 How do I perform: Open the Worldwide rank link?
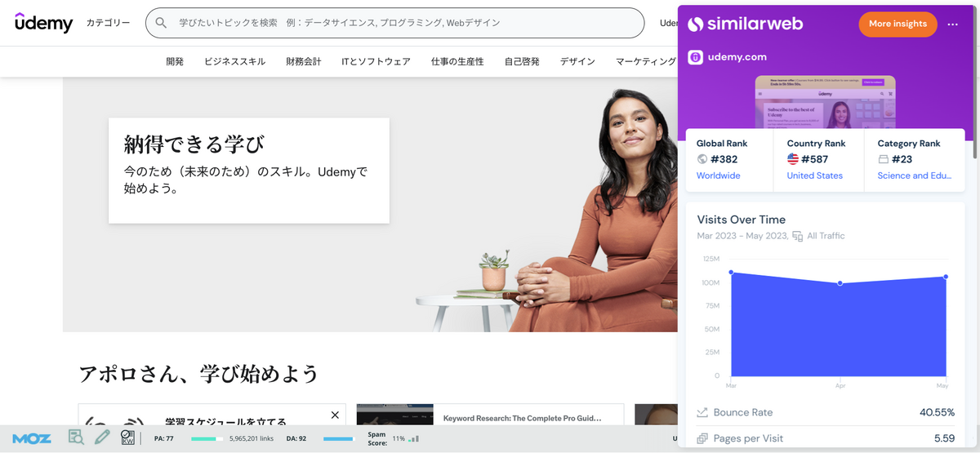coord(719,175)
